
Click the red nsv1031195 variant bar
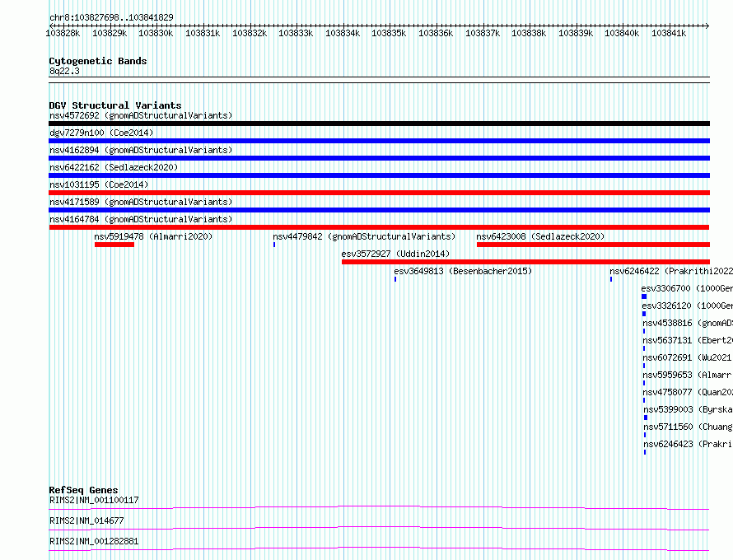(379, 193)
